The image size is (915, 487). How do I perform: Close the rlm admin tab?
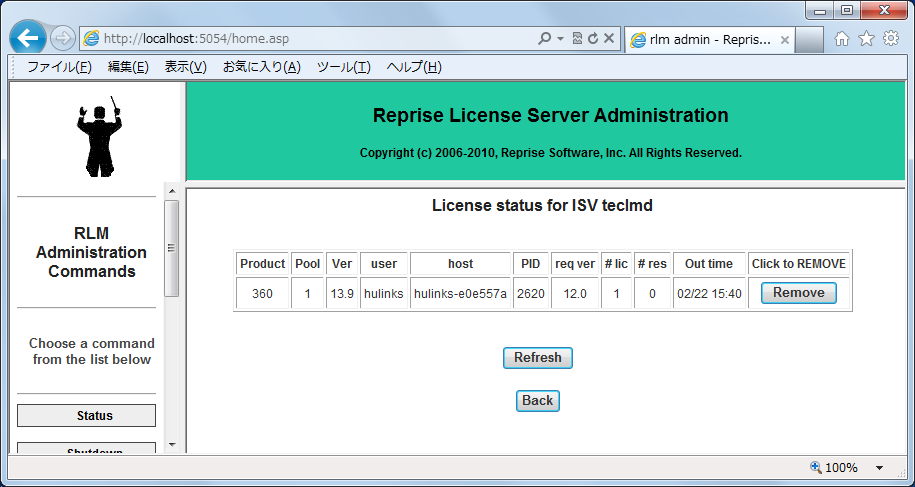(x=785, y=40)
